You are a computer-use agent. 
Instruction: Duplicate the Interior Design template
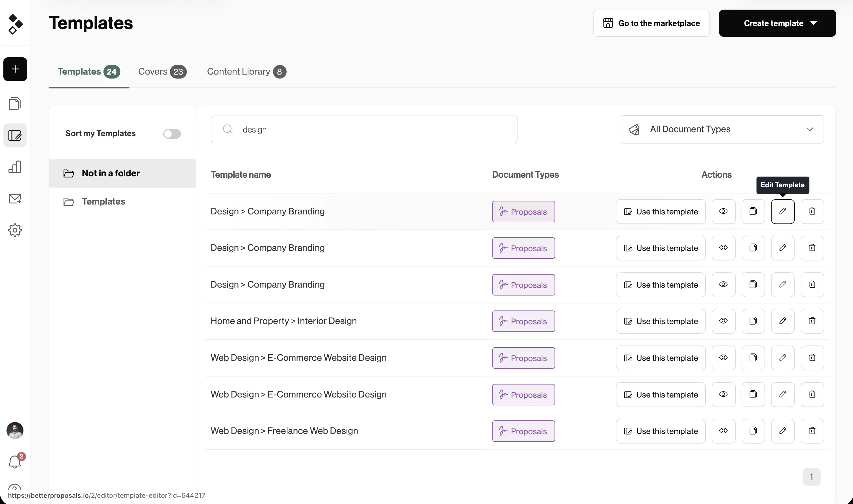tap(753, 321)
